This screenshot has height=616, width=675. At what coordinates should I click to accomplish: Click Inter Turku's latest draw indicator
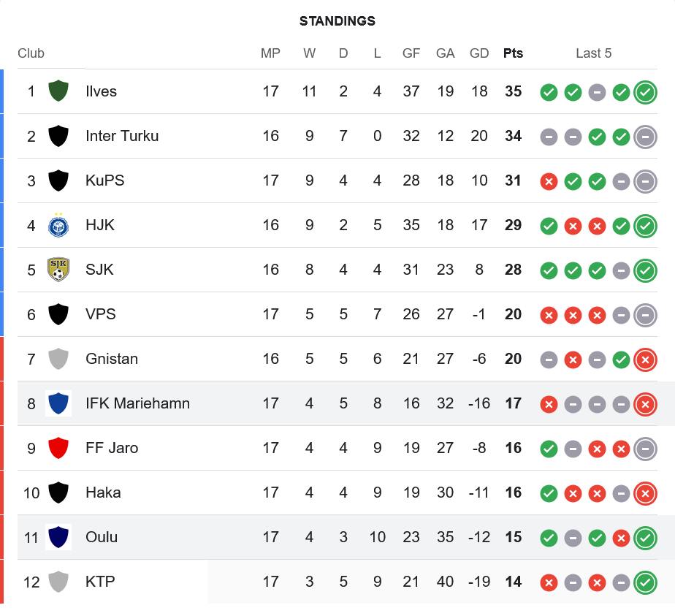(x=645, y=137)
